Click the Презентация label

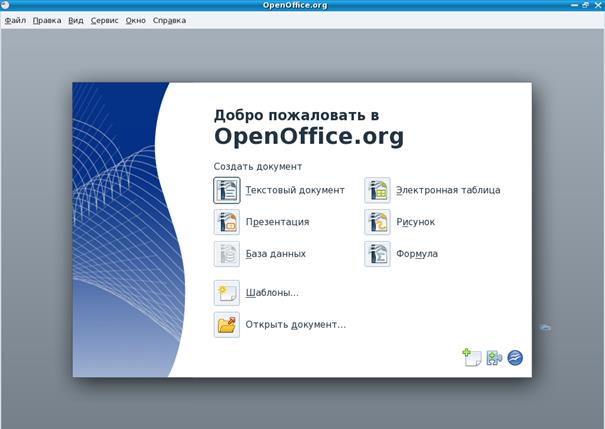[277, 222]
